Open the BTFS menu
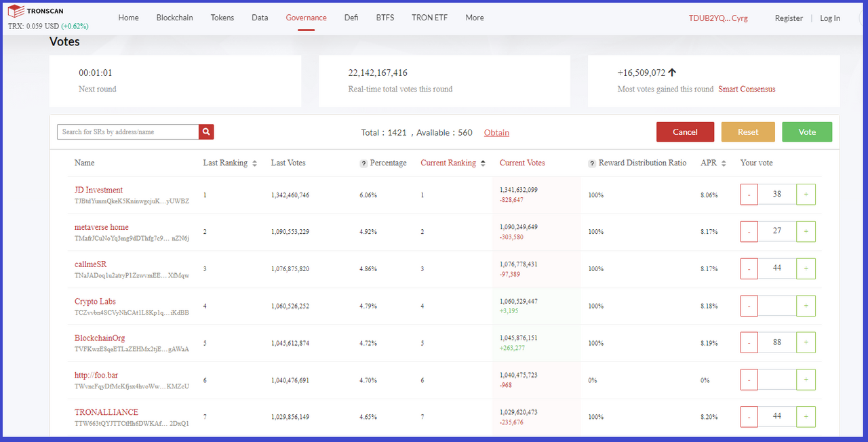 pyautogui.click(x=385, y=18)
